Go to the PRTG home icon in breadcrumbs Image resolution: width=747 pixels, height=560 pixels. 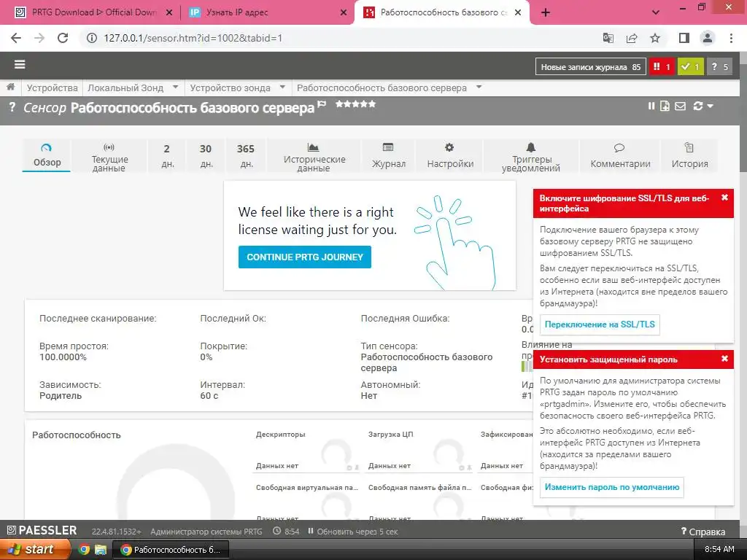10,87
